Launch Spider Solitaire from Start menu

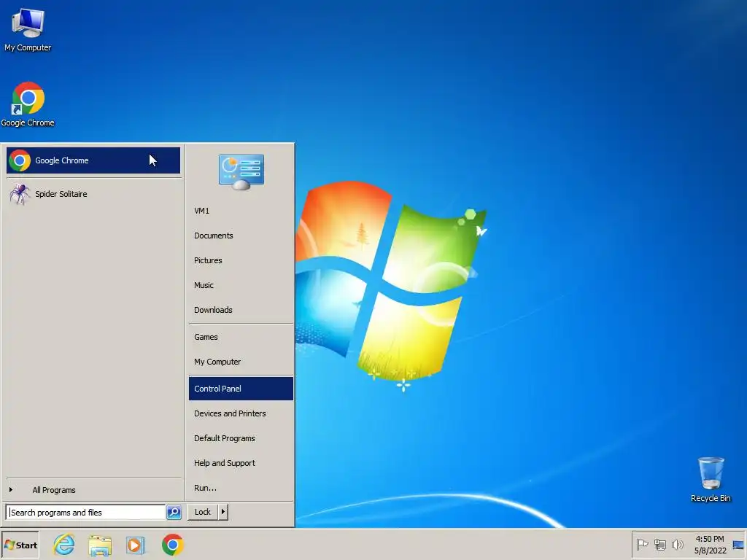(93, 194)
